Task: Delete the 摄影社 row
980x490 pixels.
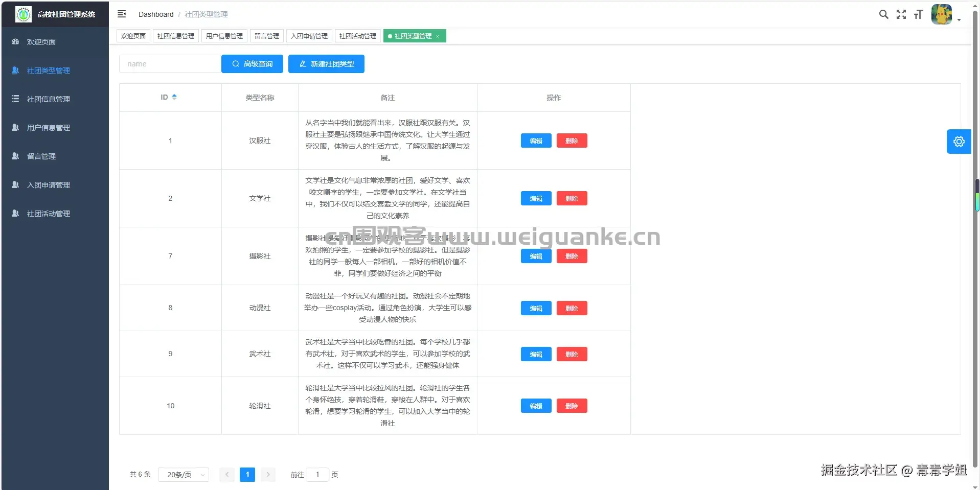Action: (x=572, y=256)
